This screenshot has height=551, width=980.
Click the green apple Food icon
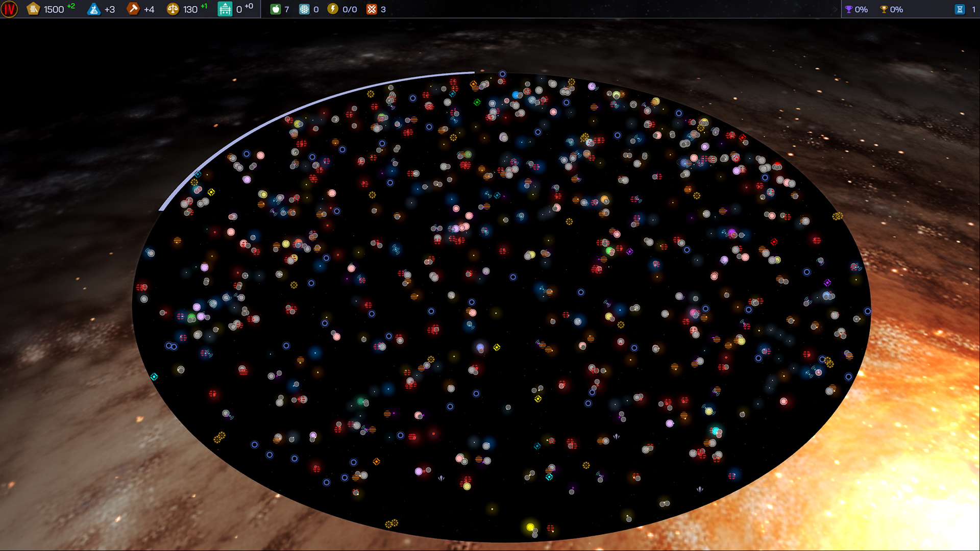click(276, 9)
